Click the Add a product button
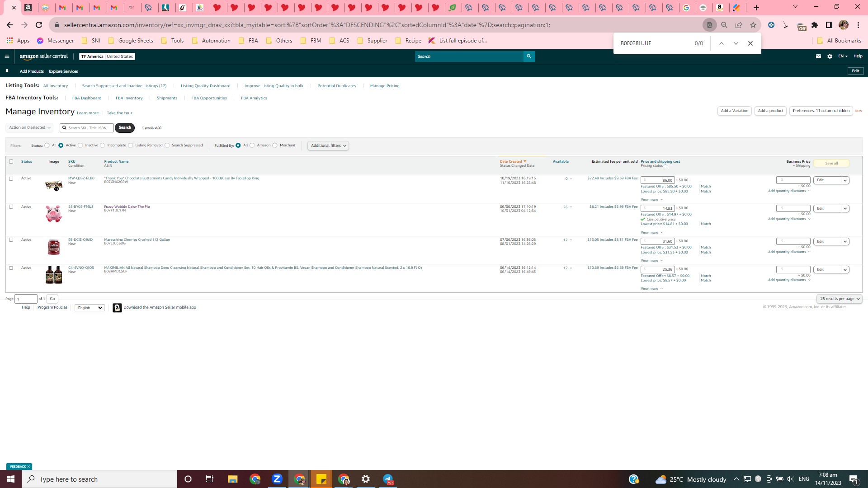The image size is (868, 488). (770, 111)
